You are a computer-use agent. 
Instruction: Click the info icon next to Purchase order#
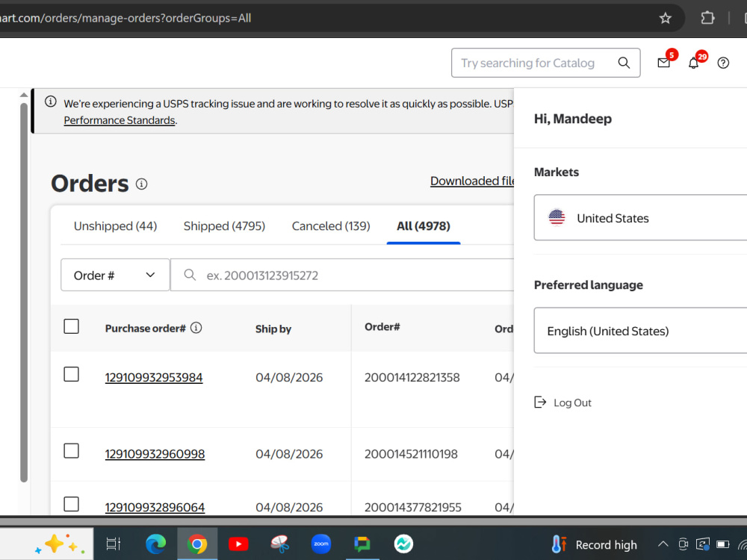196,328
